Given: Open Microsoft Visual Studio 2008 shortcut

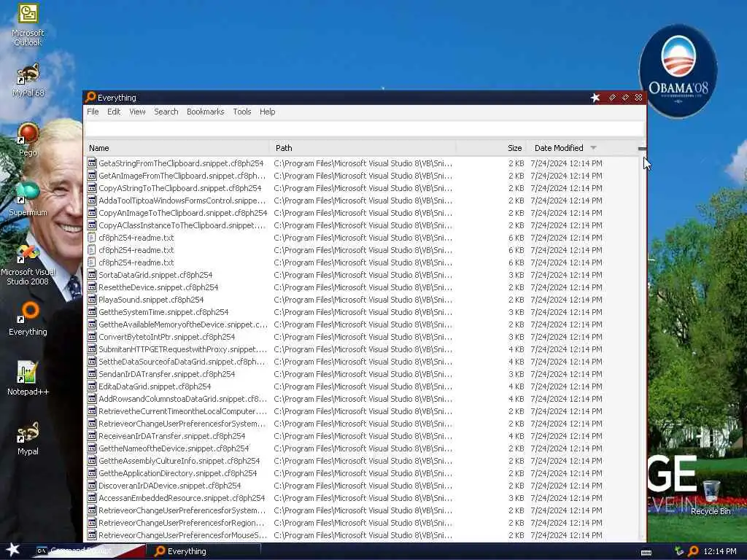Looking at the screenshot, I should click(28, 264).
